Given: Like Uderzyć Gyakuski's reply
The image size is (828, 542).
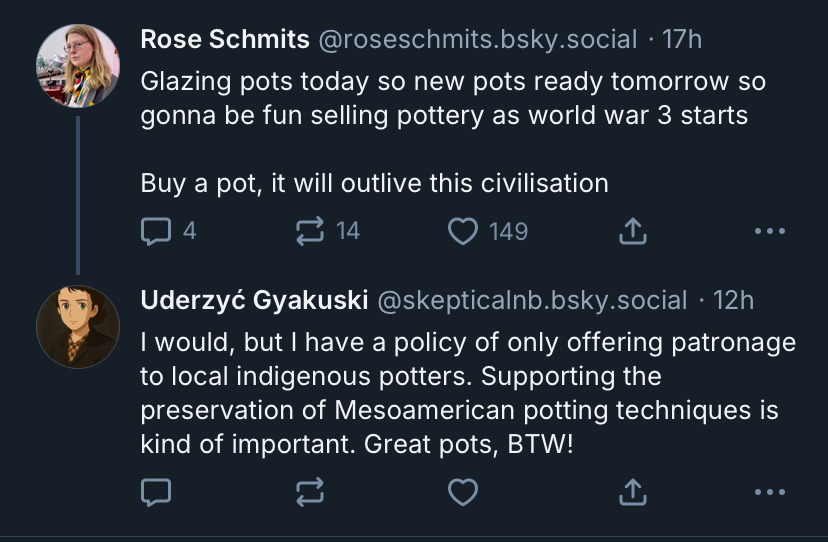Looking at the screenshot, I should tap(462, 492).
